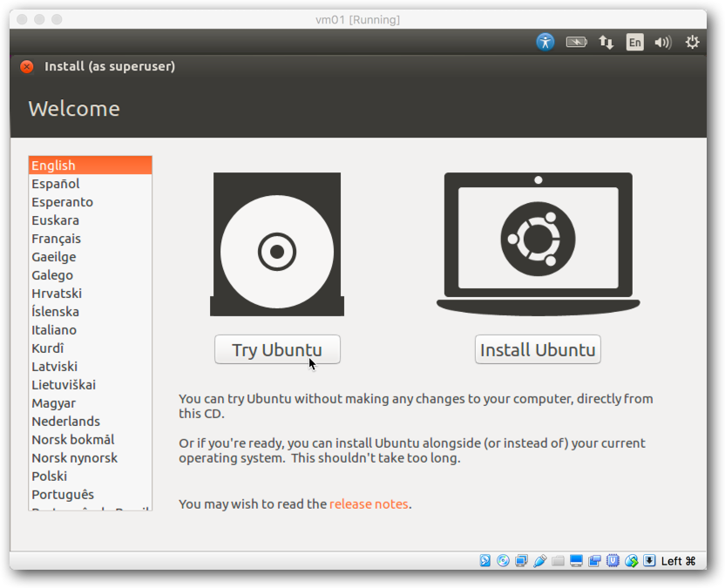The image size is (725, 588).
Task: Select Euskara in the language list
Action: point(90,220)
